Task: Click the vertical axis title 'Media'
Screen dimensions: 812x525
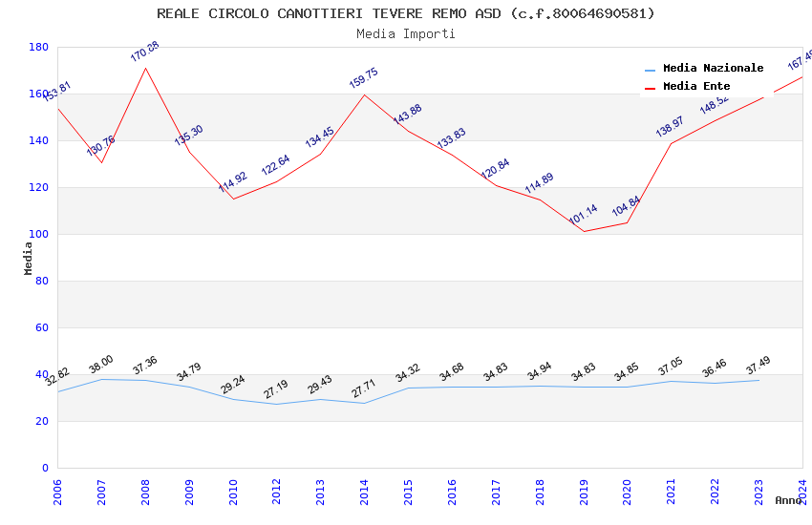Action: tap(28, 258)
